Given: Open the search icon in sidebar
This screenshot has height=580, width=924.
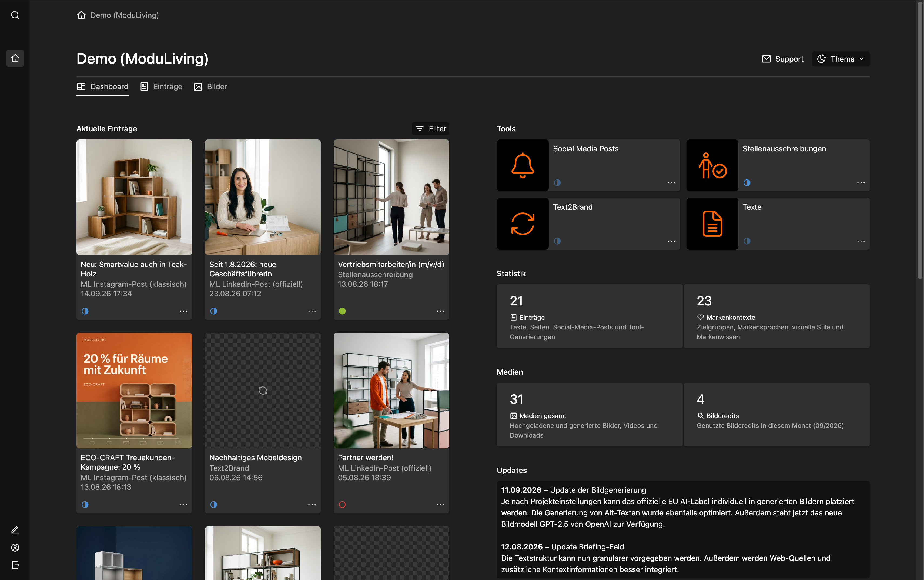Looking at the screenshot, I should pyautogui.click(x=15, y=15).
